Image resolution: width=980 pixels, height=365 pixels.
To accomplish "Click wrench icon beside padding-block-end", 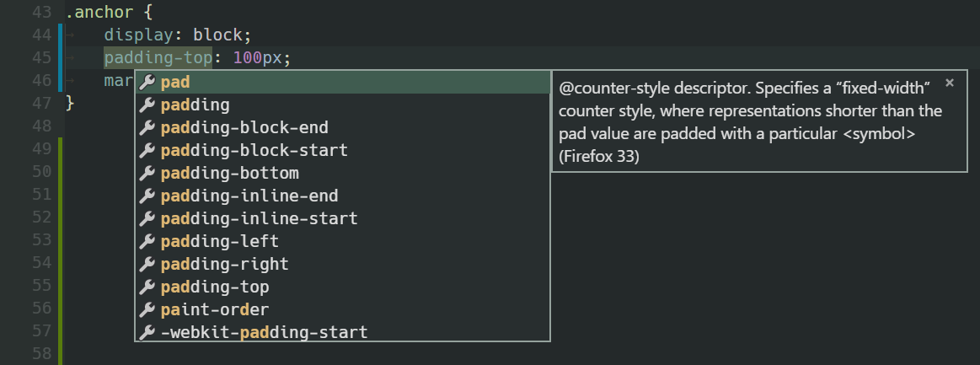I will click(147, 128).
